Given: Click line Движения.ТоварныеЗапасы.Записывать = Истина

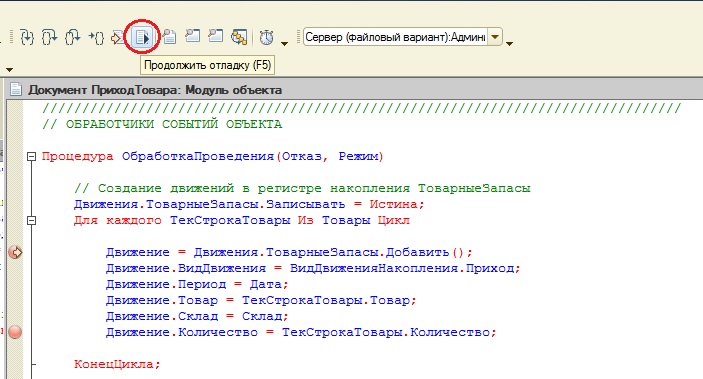Looking at the screenshot, I should [249, 205].
